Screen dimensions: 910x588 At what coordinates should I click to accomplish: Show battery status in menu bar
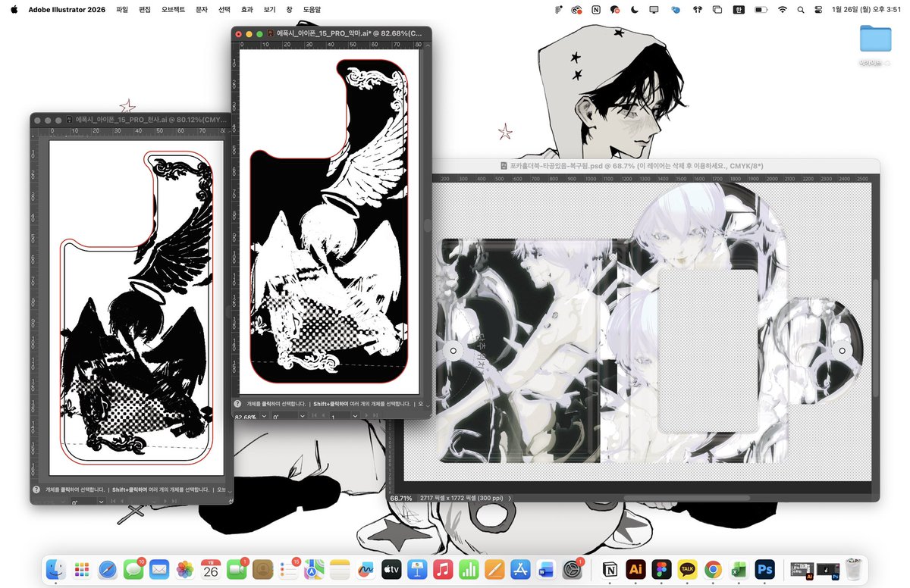click(x=761, y=10)
